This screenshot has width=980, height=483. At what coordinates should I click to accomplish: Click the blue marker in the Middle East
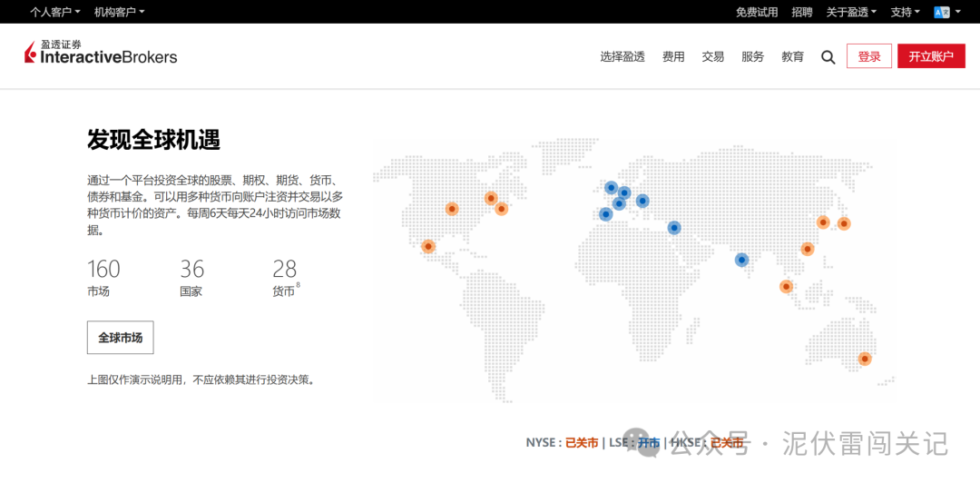coord(673,228)
